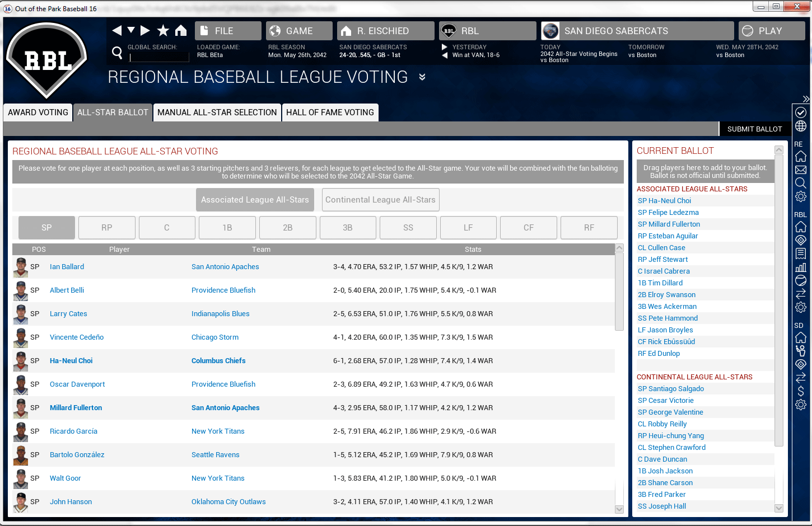This screenshot has width=812, height=526.
Task: Select the LF position filter
Action: [x=468, y=228]
